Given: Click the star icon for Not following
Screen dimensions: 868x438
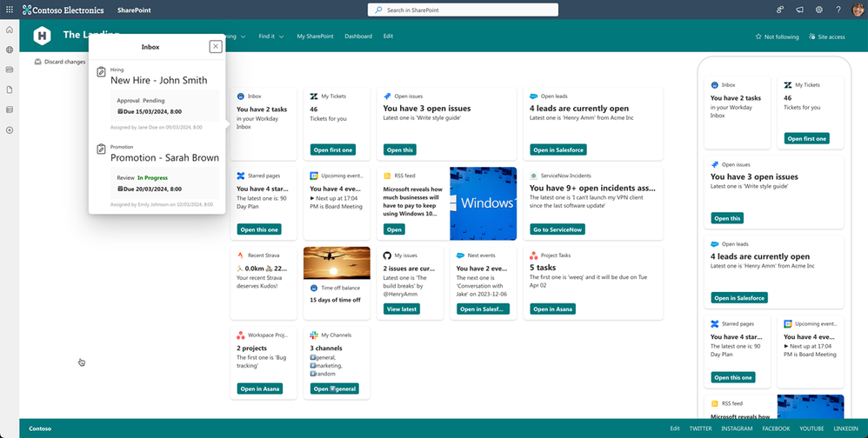Looking at the screenshot, I should (758, 36).
